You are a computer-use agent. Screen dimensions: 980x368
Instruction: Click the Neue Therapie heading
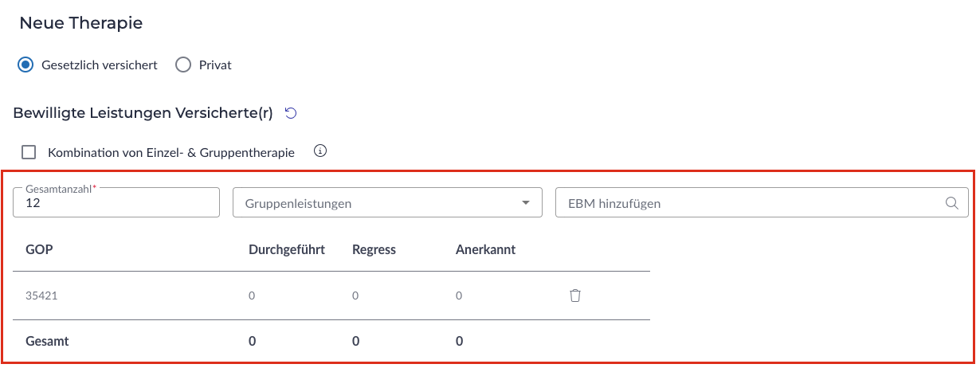pyautogui.click(x=80, y=23)
